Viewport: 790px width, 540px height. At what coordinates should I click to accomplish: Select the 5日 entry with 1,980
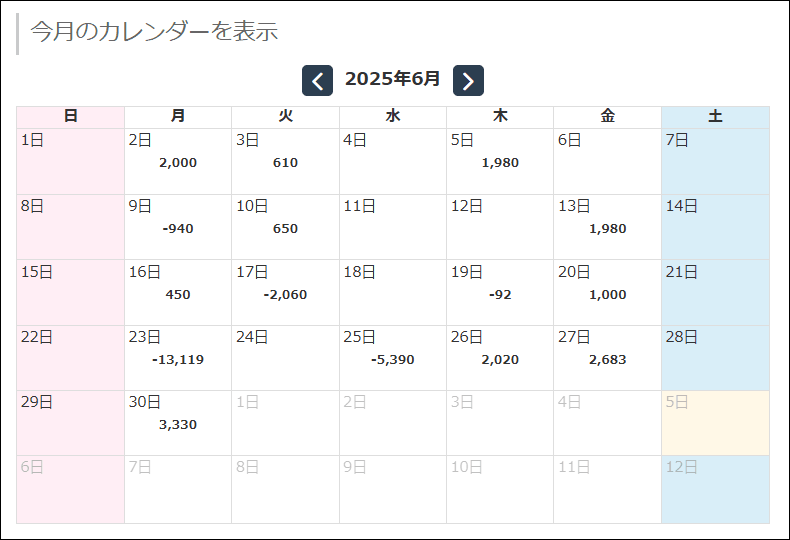(x=500, y=161)
